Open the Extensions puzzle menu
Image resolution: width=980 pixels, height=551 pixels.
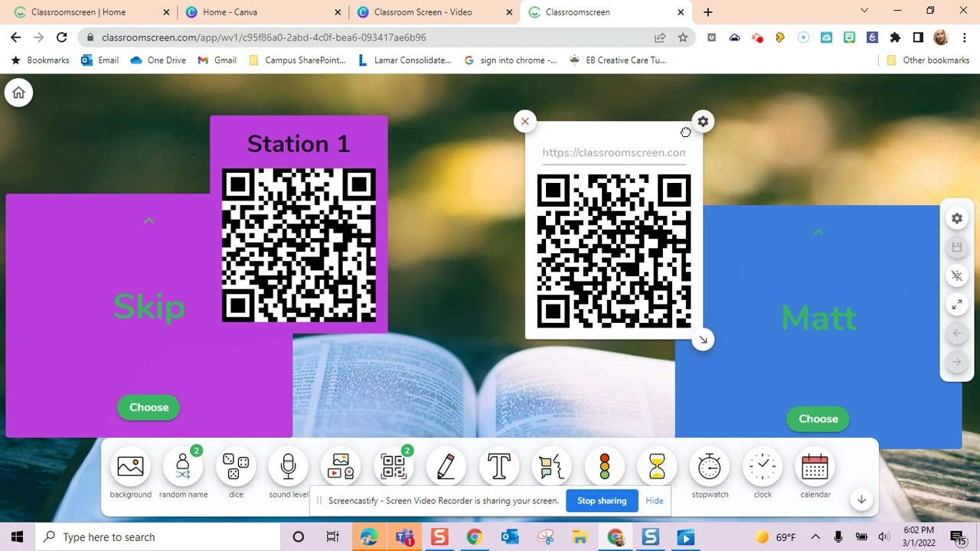click(x=895, y=37)
